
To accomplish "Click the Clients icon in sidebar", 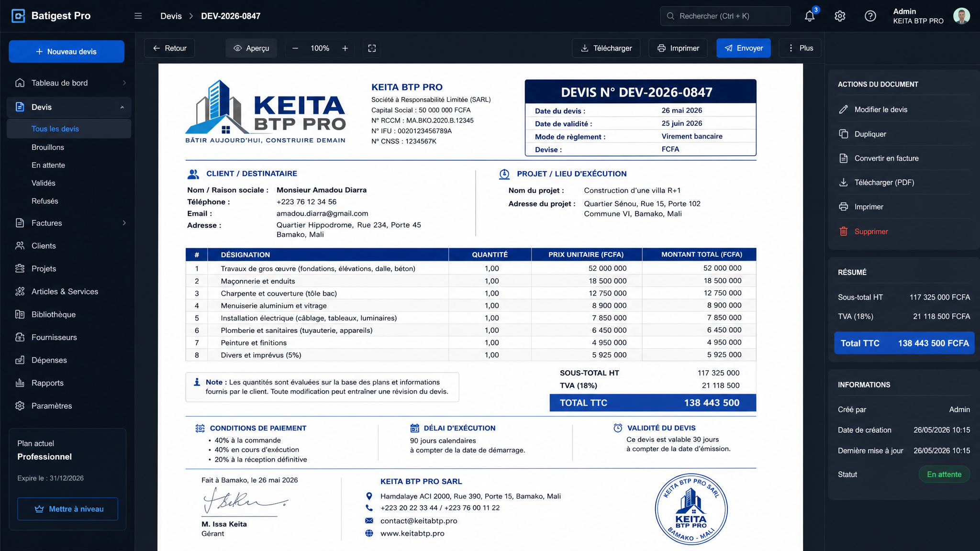I will pyautogui.click(x=20, y=246).
